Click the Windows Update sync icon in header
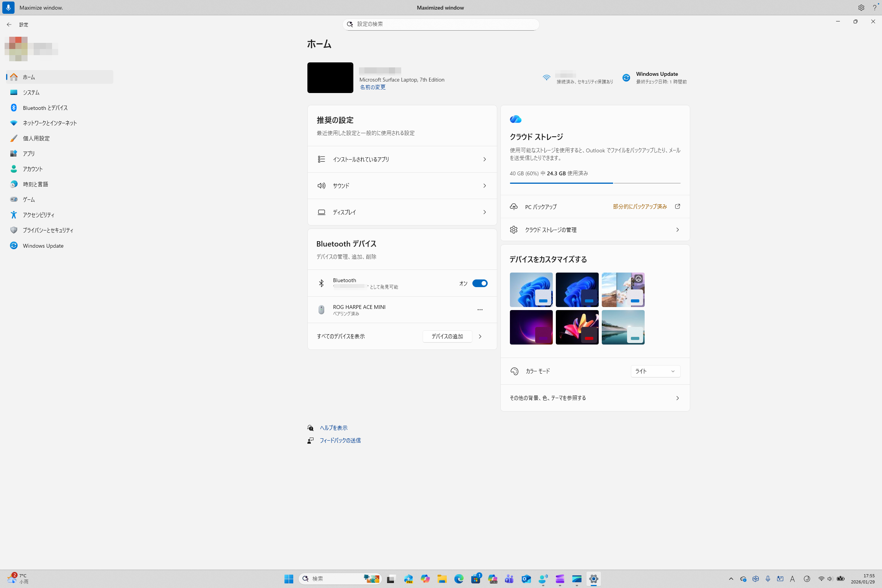The height and width of the screenshot is (588, 882). click(626, 78)
